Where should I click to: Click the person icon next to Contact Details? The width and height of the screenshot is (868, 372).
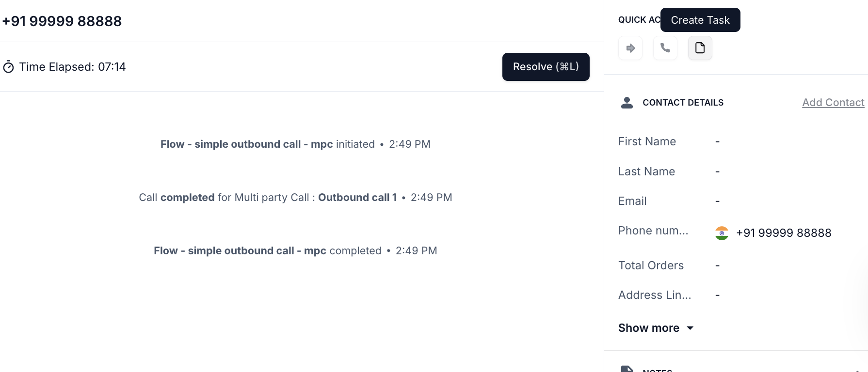(x=627, y=102)
